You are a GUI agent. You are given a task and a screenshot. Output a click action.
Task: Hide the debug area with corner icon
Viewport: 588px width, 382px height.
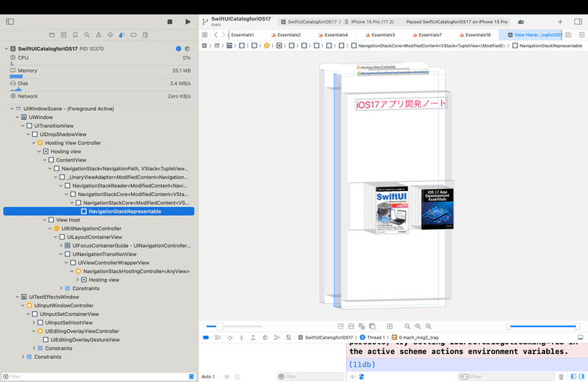pos(580,337)
